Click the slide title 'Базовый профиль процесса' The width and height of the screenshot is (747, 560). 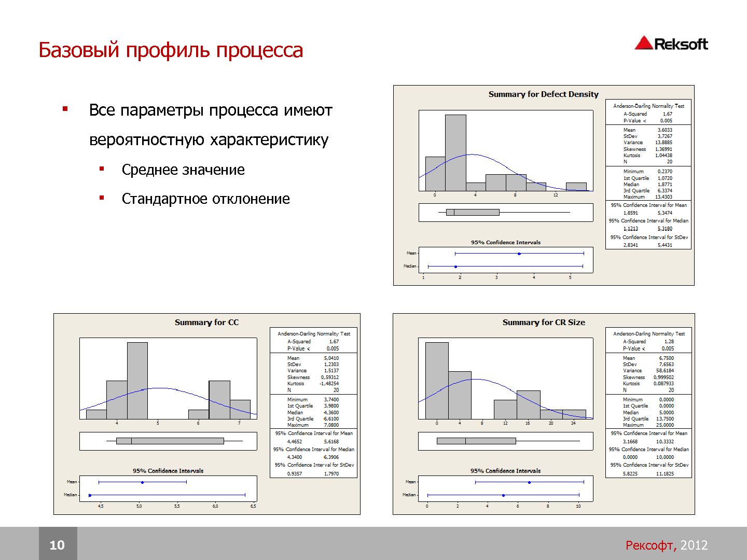[171, 50]
